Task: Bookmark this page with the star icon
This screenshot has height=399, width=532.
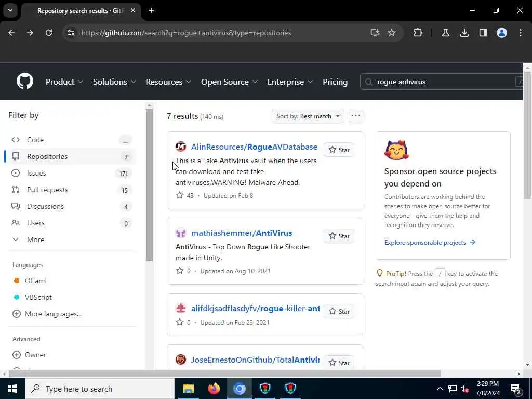Action: 392,33
